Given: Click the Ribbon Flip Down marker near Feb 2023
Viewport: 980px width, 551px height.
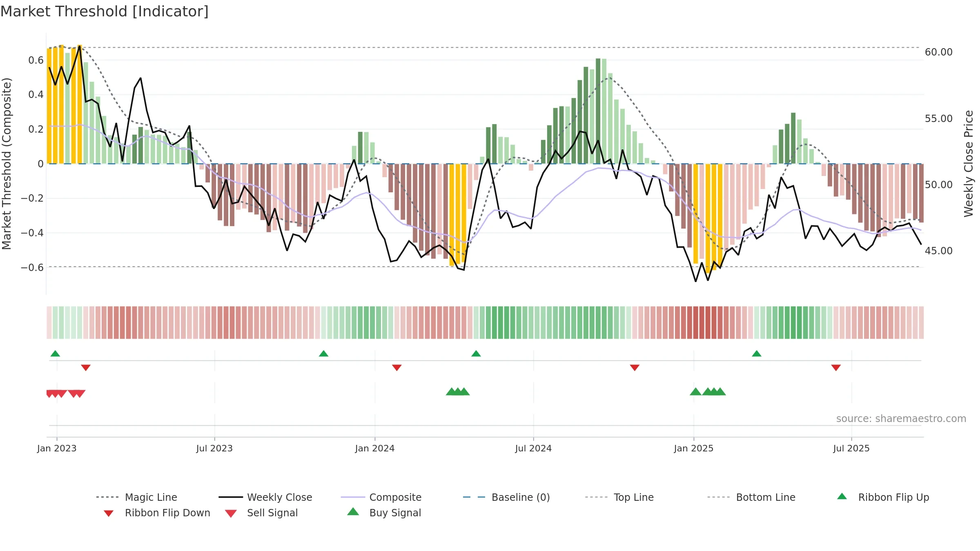Looking at the screenshot, I should [86, 368].
